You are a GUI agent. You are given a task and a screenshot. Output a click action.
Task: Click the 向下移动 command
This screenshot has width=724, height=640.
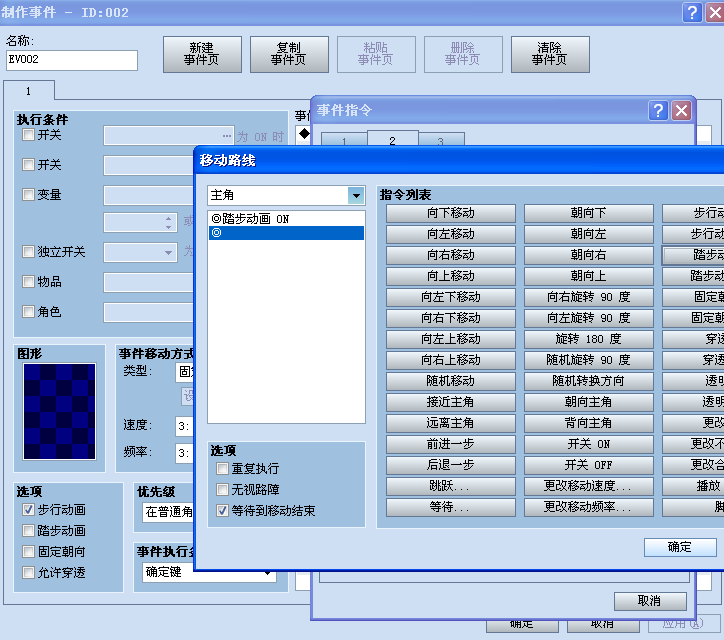click(x=451, y=213)
